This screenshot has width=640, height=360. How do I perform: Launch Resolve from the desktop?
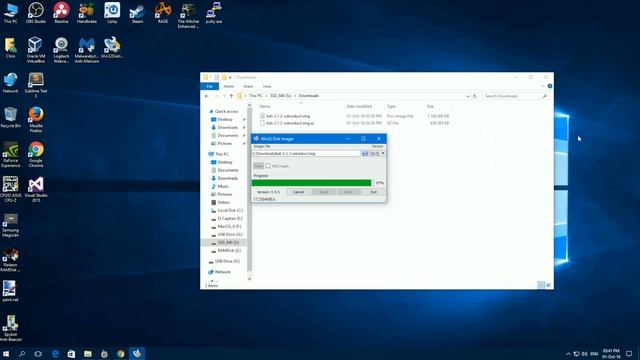coord(61,13)
